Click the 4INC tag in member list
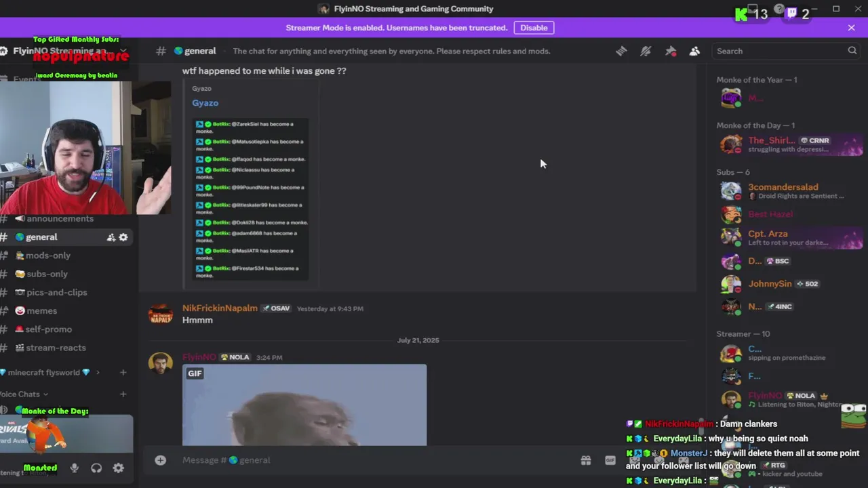Screen dimensions: 868x488 click(780, 307)
